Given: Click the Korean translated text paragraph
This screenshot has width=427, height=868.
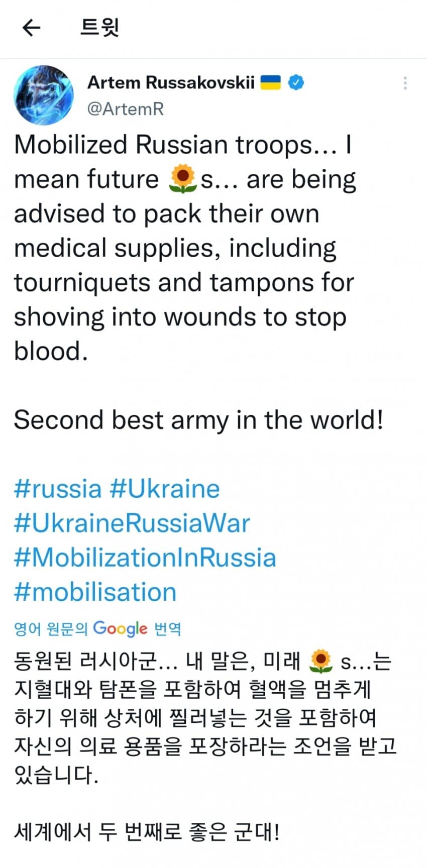Looking at the screenshot, I should point(201,718).
